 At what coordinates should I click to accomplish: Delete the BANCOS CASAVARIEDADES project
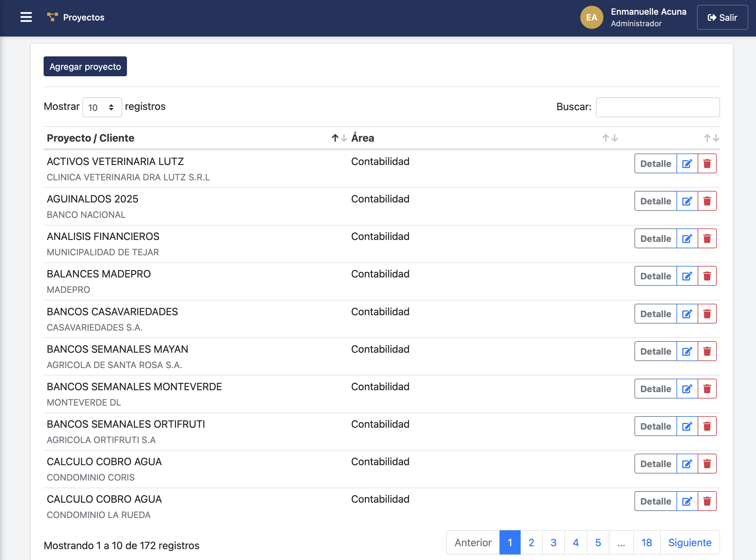707,314
